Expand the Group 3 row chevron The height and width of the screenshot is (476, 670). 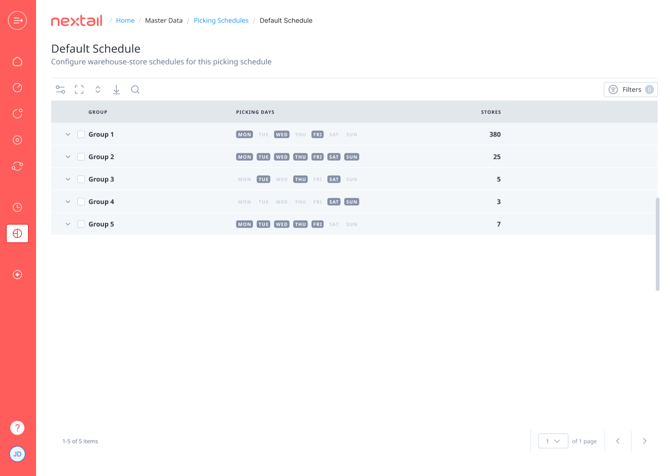click(x=68, y=179)
